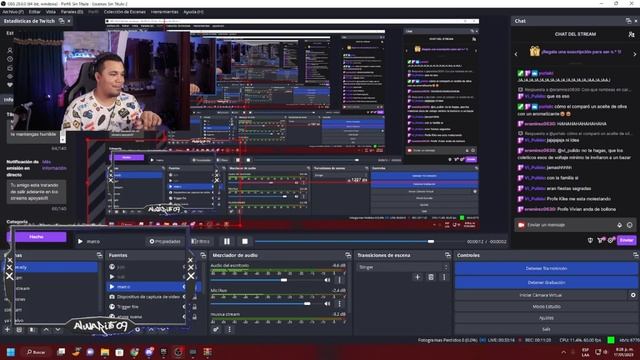Screen dimensions: 640x360
Task: Toggle lock on Trigger fire source
Action: 195,307
